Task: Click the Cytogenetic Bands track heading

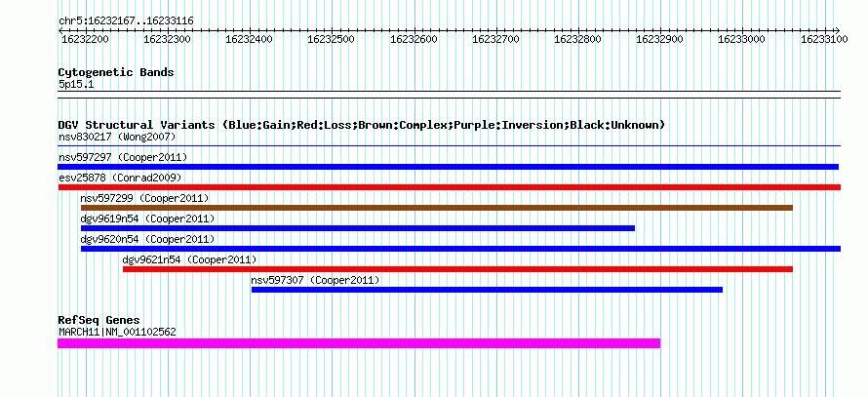Action: pyautogui.click(x=116, y=72)
